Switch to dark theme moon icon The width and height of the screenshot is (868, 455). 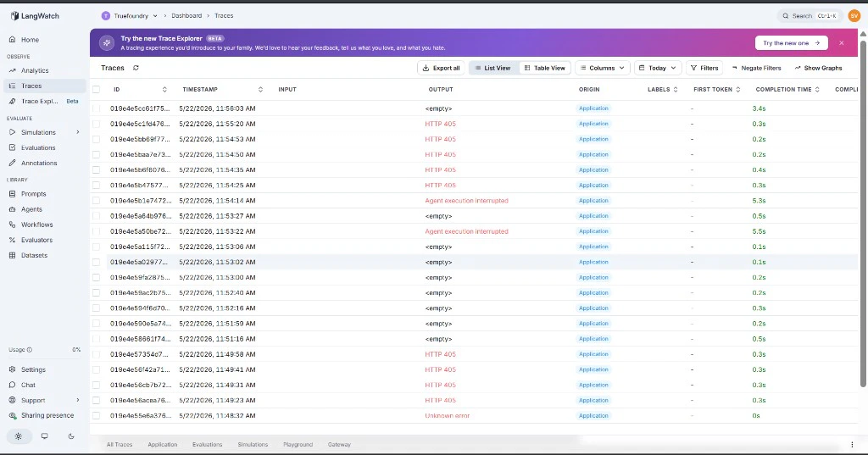point(71,436)
